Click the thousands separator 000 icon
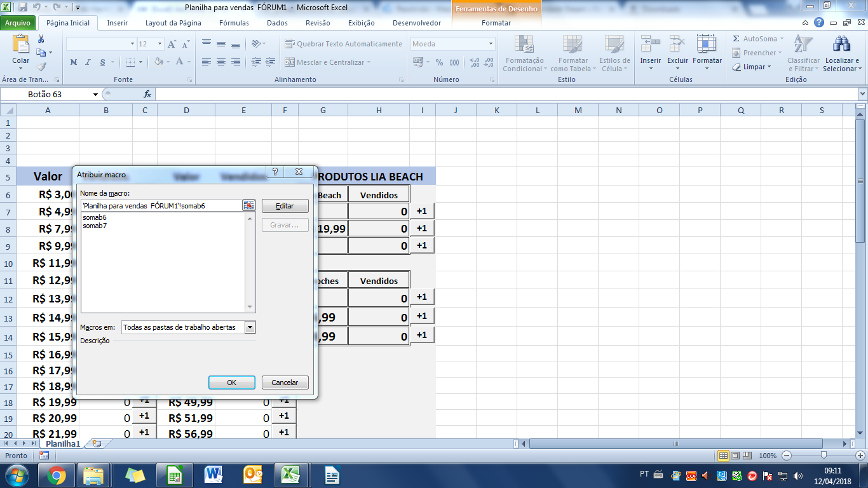Viewport: 868px width, 488px height. tap(454, 62)
